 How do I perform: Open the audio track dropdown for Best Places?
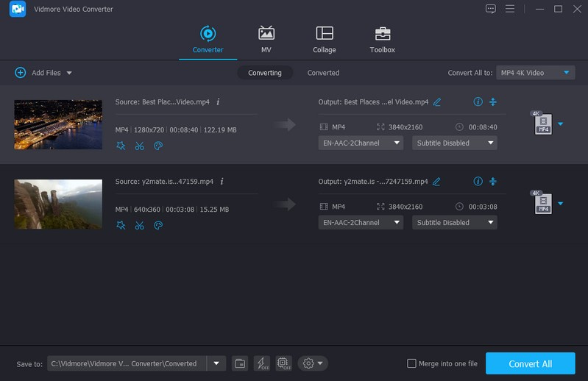(361, 143)
